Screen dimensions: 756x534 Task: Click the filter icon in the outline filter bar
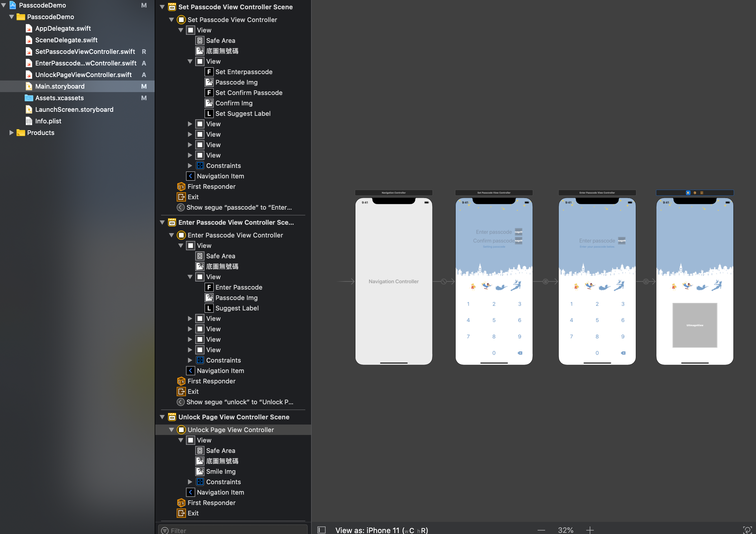coord(166,530)
